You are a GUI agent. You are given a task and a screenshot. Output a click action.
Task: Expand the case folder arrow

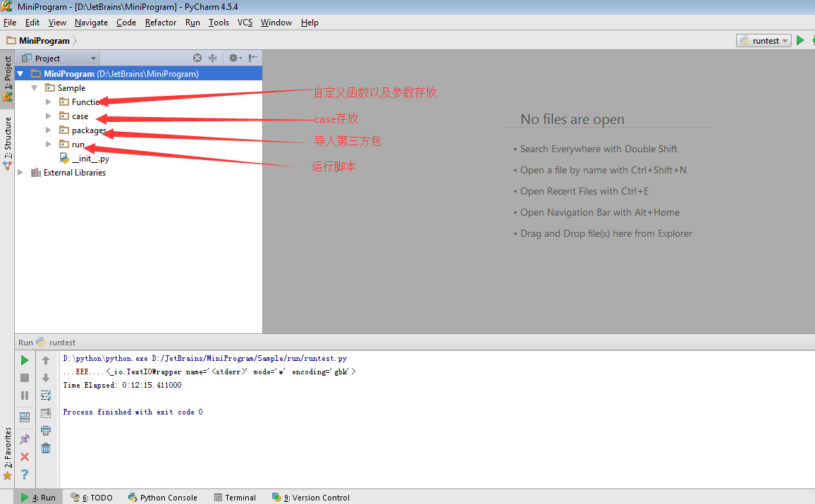(x=49, y=116)
